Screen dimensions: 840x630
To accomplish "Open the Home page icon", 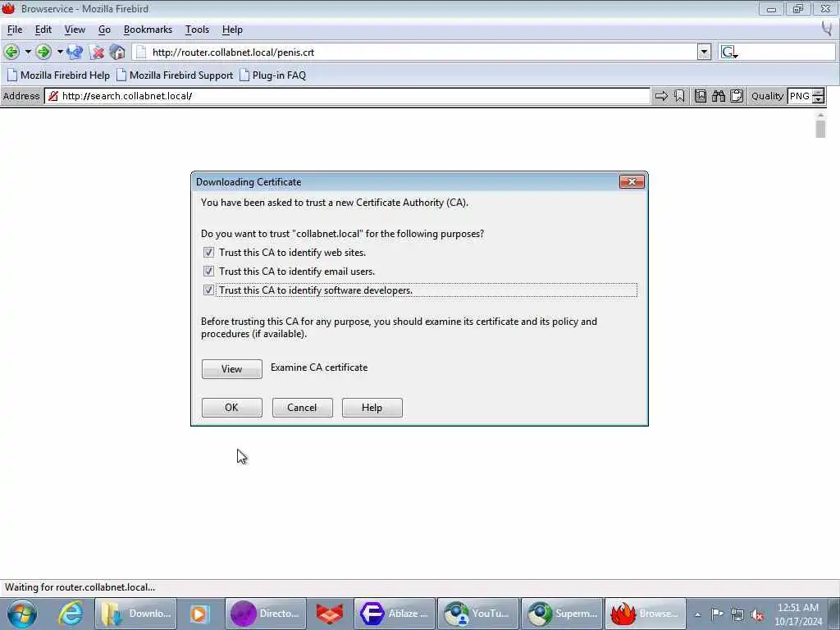I will (x=117, y=52).
